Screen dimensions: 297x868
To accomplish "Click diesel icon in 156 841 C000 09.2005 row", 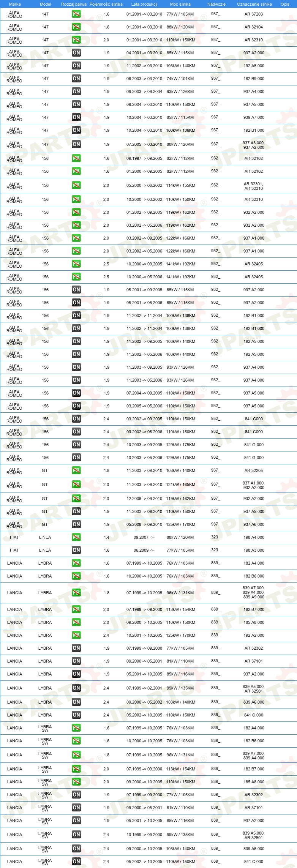I will coord(76,419).
